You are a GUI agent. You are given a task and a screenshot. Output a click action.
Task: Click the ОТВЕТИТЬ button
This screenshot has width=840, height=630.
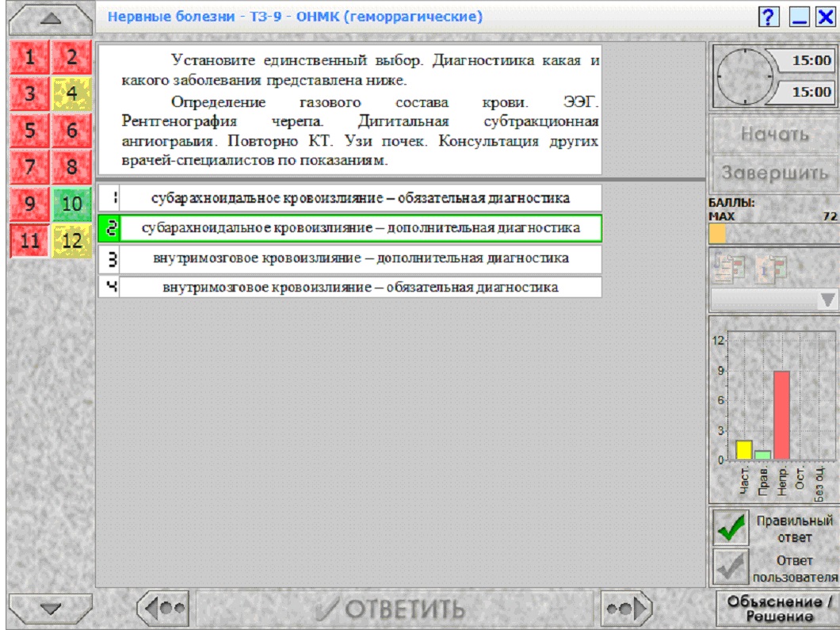pos(394,609)
